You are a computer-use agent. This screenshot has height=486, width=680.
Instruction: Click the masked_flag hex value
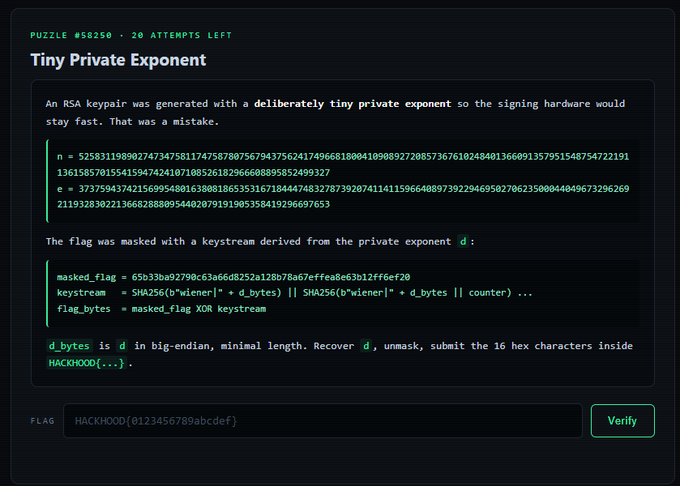point(271,277)
